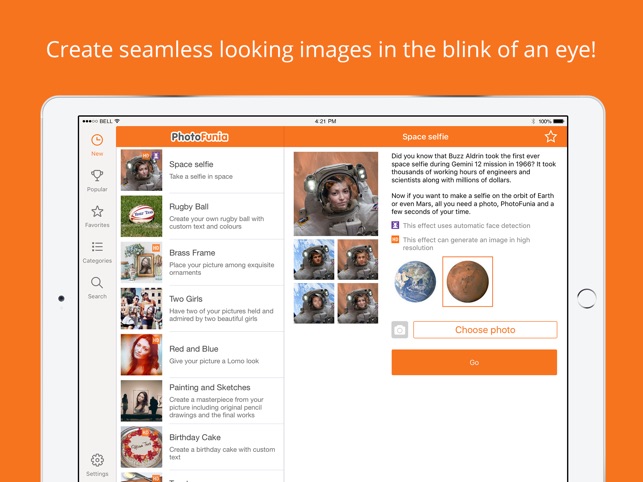Click the large Mars astronaut preview image
643x482 pixels.
336,194
